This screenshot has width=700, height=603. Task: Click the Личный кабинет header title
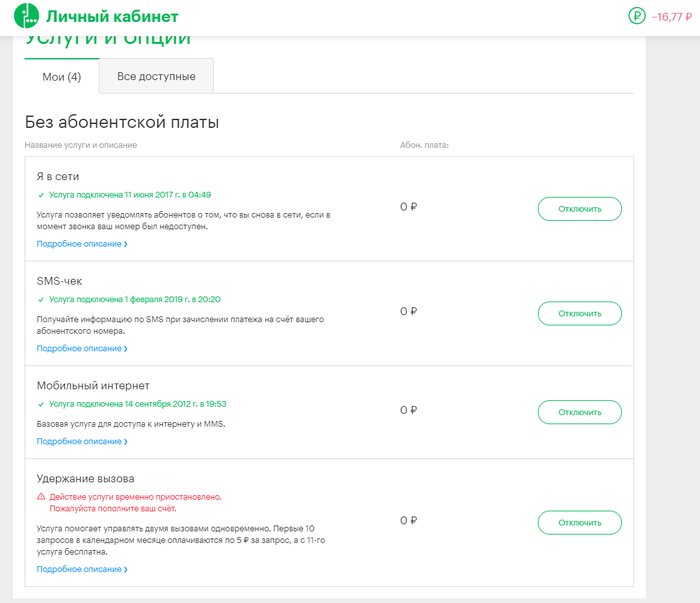pyautogui.click(x=112, y=17)
